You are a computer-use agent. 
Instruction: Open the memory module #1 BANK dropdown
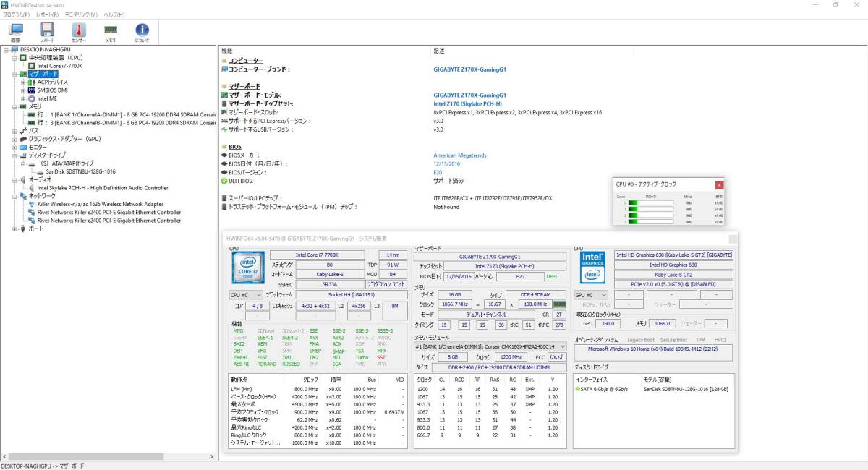[x=490, y=346]
